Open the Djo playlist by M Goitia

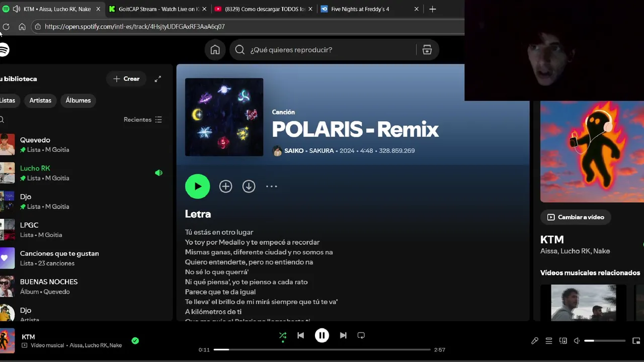(85, 201)
